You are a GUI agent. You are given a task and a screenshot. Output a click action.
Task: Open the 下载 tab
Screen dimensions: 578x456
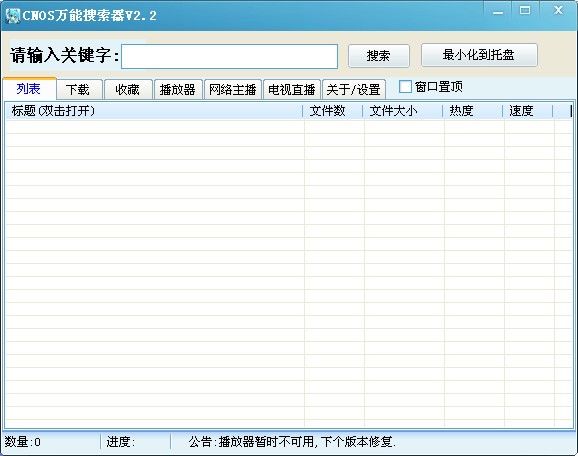coord(78,90)
